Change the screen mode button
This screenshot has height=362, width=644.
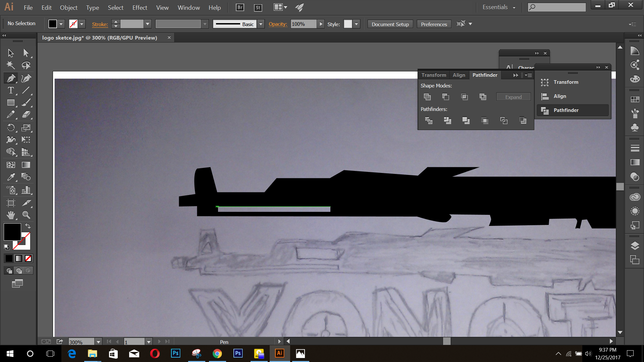pos(17,284)
